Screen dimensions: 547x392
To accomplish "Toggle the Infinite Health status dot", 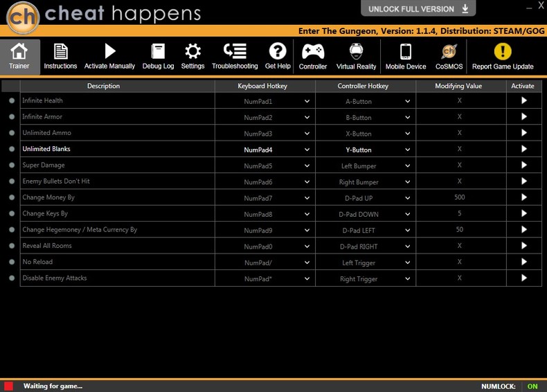I will [x=12, y=100].
